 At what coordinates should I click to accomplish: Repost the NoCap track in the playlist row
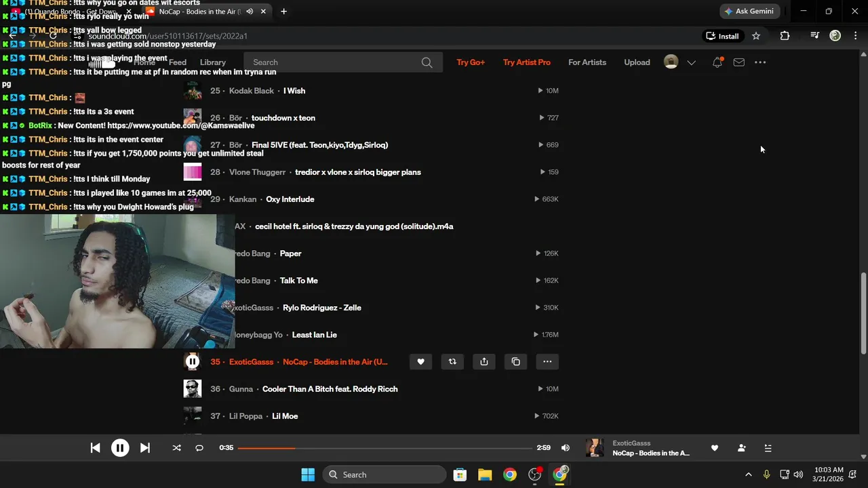click(452, 362)
